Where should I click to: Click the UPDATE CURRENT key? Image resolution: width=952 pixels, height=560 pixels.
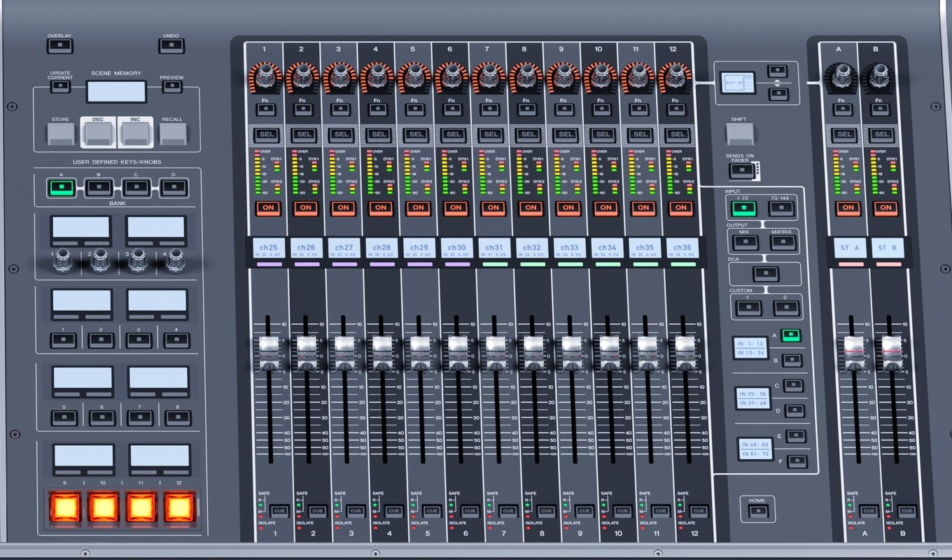click(60, 87)
